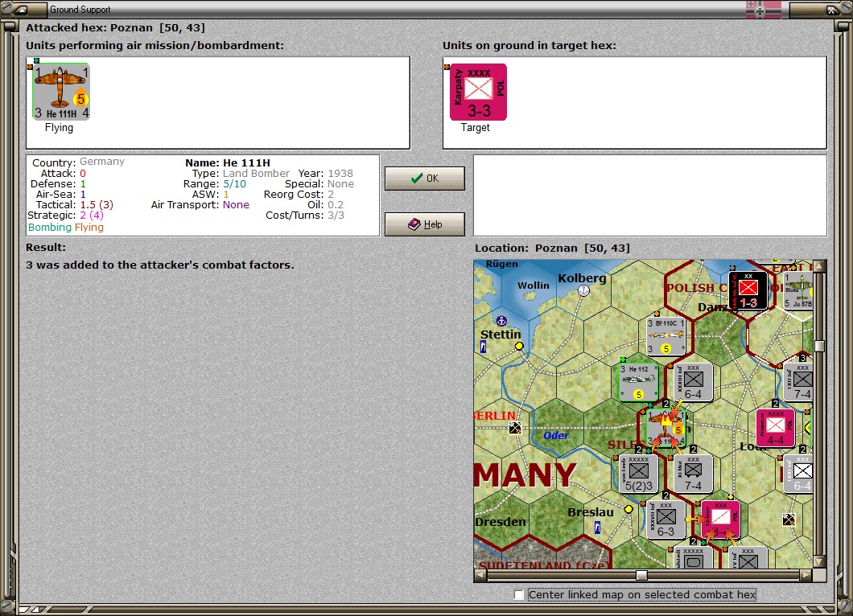The height and width of the screenshot is (616, 853).
Task: Click the Tactical value '1.5 (3)'
Action: [97, 205]
